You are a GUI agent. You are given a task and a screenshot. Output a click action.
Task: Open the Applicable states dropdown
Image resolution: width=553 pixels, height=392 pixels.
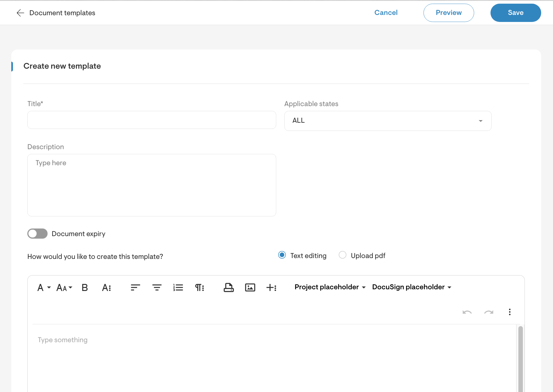388,121
